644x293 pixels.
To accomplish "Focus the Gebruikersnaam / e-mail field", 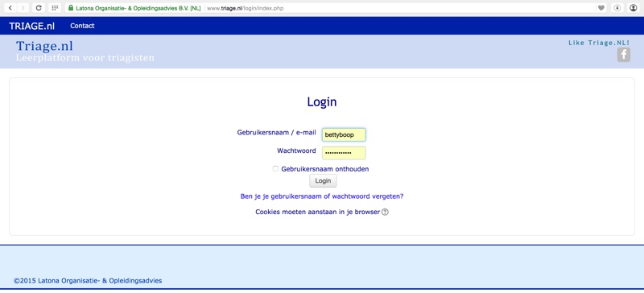I will click(x=344, y=134).
